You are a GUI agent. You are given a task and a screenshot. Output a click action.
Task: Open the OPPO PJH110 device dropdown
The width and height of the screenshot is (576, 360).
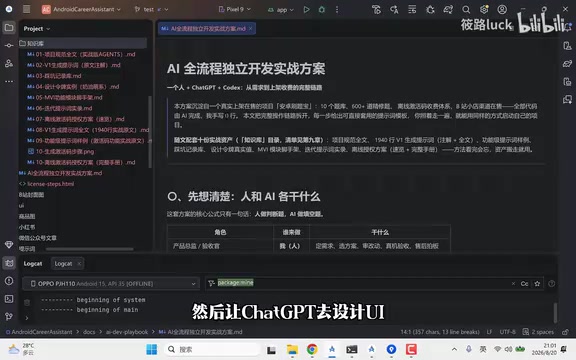coord(111,284)
